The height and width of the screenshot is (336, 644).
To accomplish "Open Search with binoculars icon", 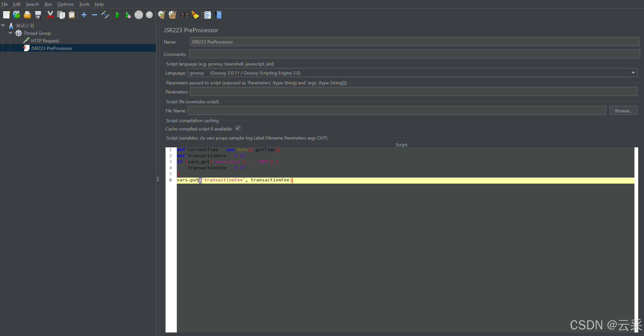I will tap(185, 15).
